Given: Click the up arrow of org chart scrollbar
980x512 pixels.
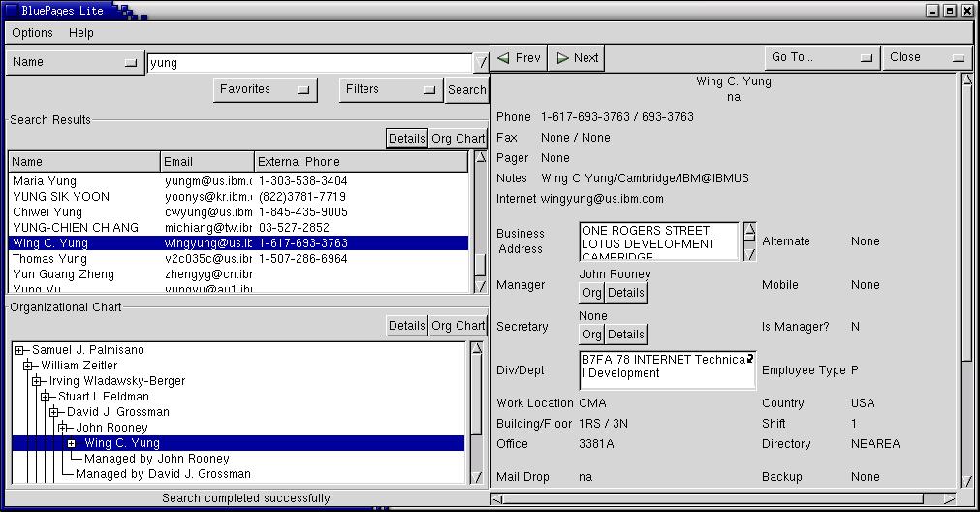Looking at the screenshot, I should point(477,348).
